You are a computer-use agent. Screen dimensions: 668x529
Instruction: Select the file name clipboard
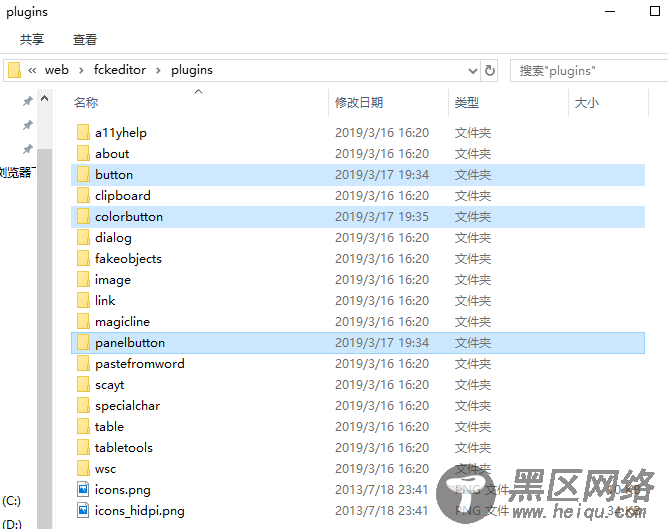pyautogui.click(x=123, y=196)
